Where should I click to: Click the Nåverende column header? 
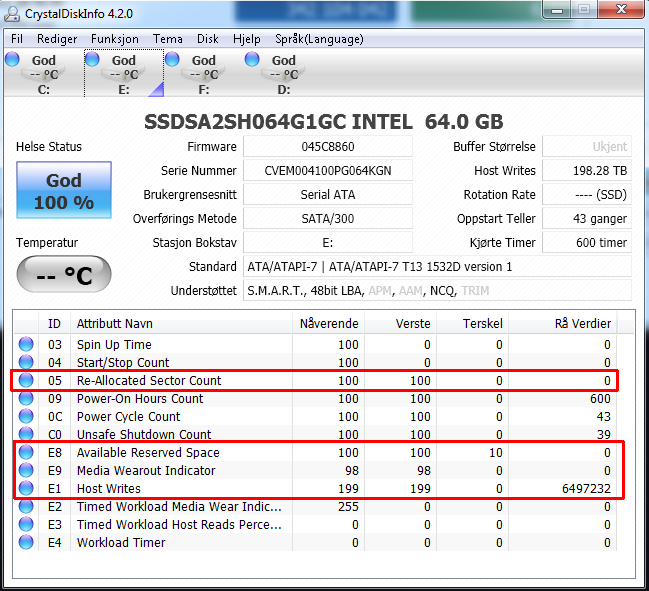(329, 323)
